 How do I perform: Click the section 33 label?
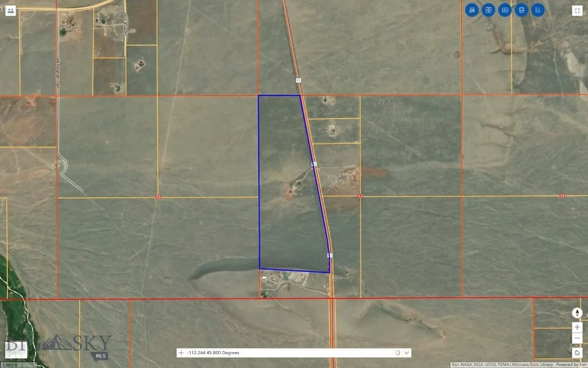pyautogui.click(x=360, y=195)
